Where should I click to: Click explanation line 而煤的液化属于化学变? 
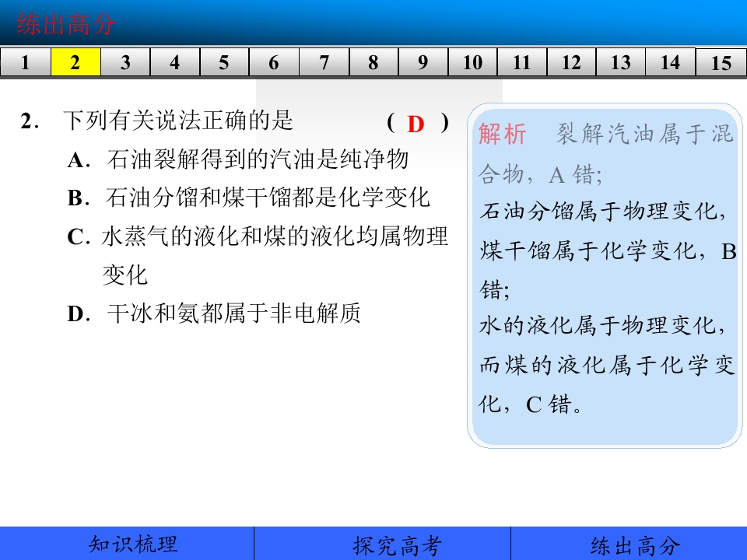tap(608, 366)
